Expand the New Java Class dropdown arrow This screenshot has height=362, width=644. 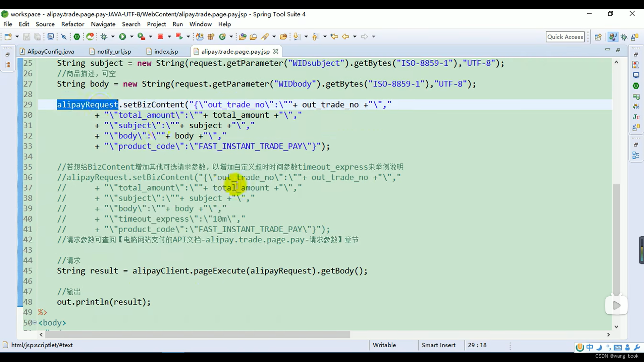tap(231, 37)
